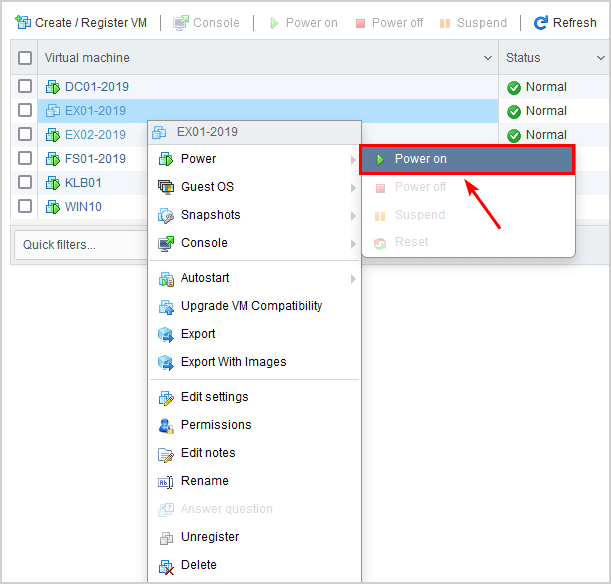
Task: Click the DC01-2019 VM icon
Action: [x=53, y=87]
